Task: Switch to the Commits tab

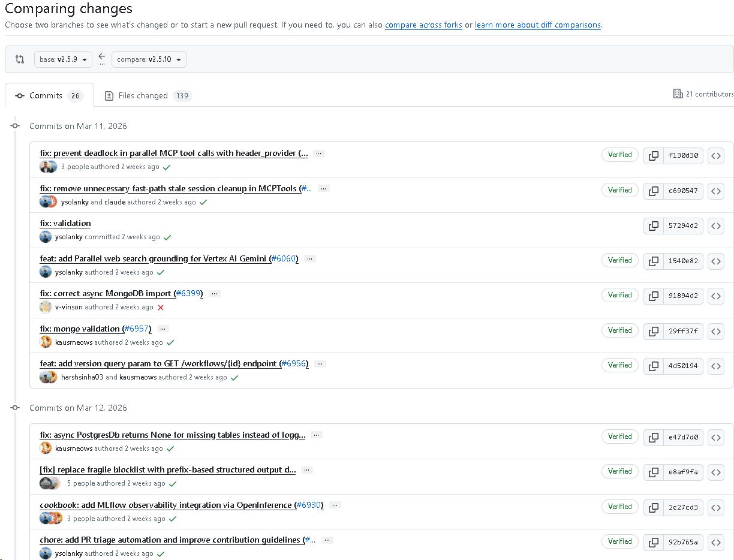Action: tap(49, 95)
